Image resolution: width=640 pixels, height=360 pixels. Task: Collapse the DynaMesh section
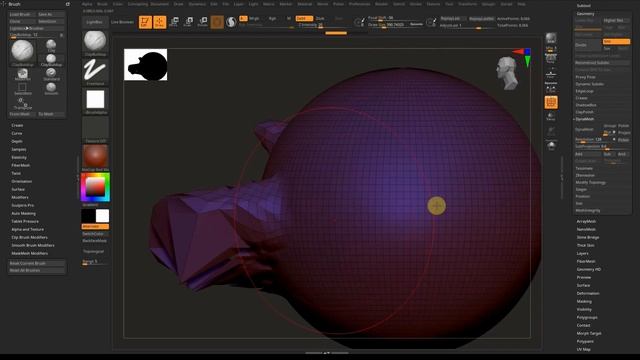pyautogui.click(x=584, y=119)
